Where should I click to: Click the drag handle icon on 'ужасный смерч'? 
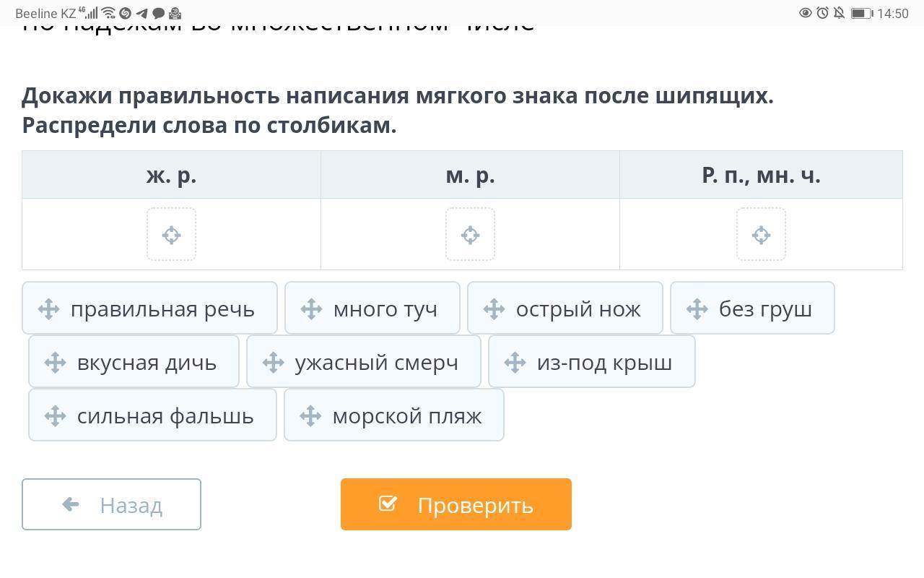pyautogui.click(x=273, y=363)
